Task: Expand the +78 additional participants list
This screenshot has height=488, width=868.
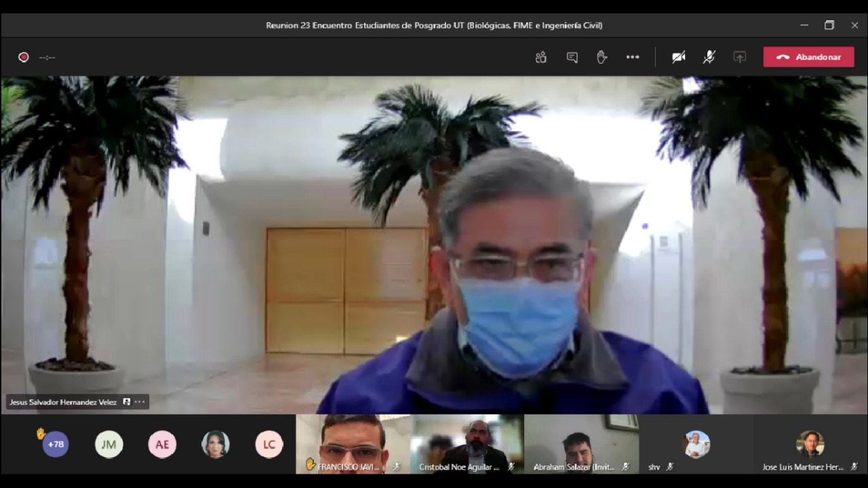Action: pyautogui.click(x=56, y=445)
